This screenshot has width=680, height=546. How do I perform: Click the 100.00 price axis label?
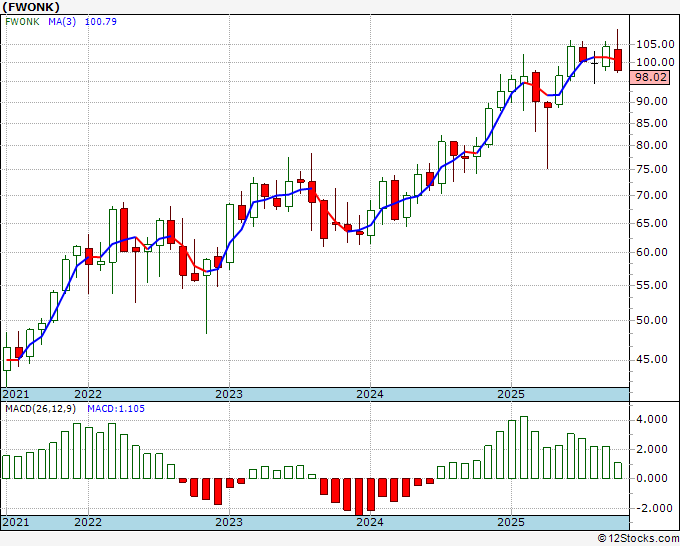[x=655, y=62]
